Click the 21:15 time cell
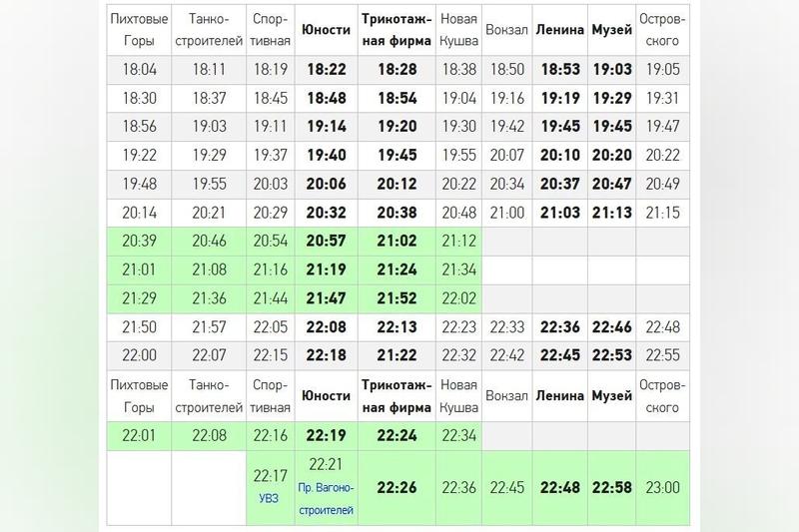 click(663, 213)
